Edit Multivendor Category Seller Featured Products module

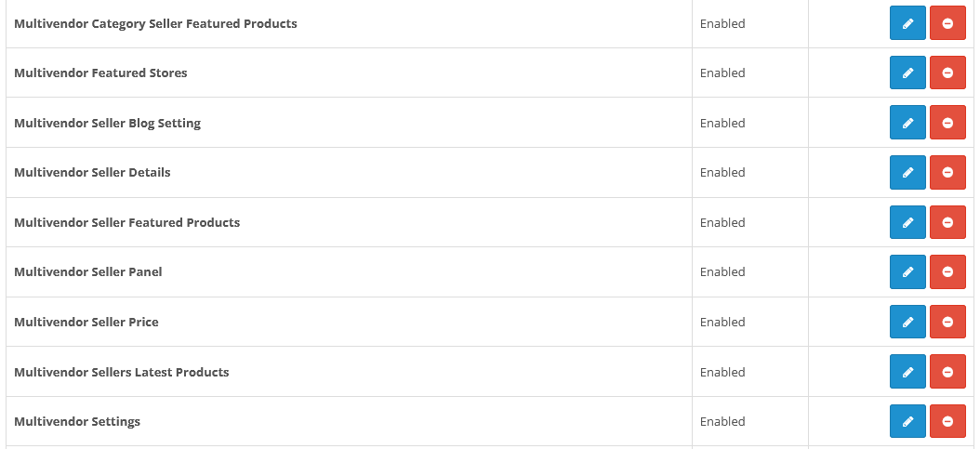pos(907,23)
